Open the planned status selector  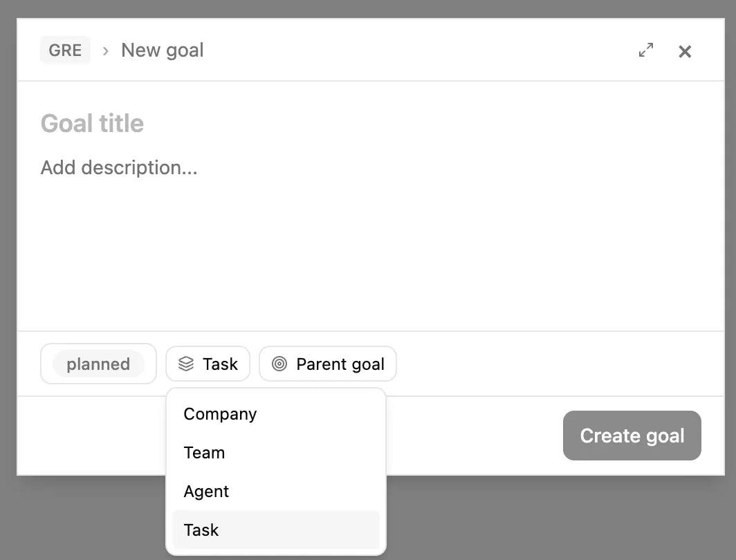98,364
